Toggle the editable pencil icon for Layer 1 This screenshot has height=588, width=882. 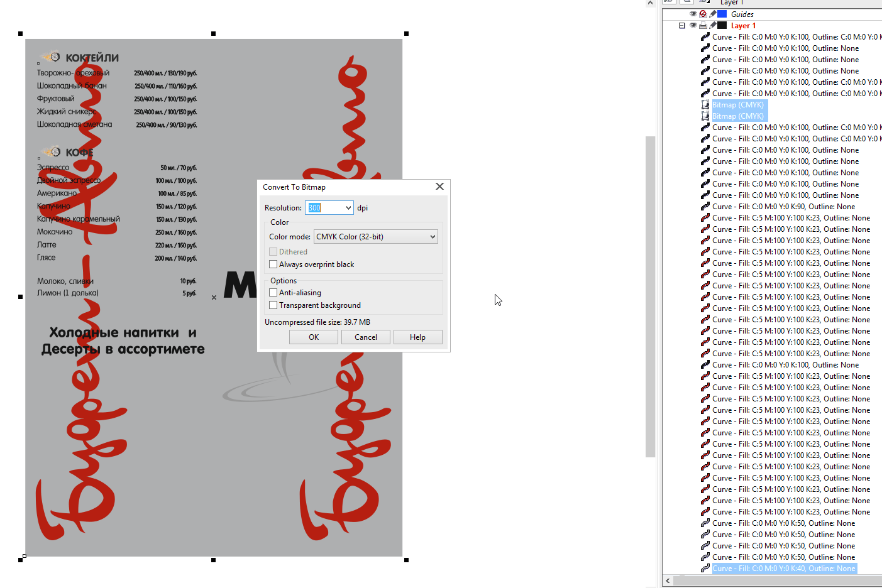pyautogui.click(x=712, y=26)
